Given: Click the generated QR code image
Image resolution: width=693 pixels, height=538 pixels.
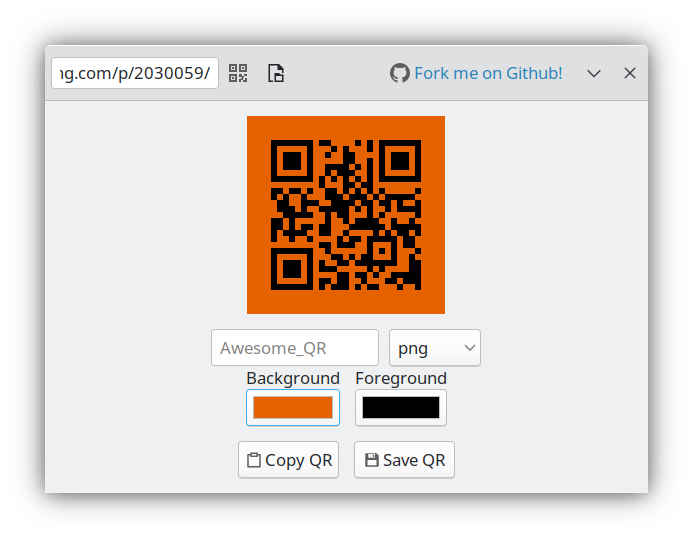Looking at the screenshot, I should [x=346, y=215].
